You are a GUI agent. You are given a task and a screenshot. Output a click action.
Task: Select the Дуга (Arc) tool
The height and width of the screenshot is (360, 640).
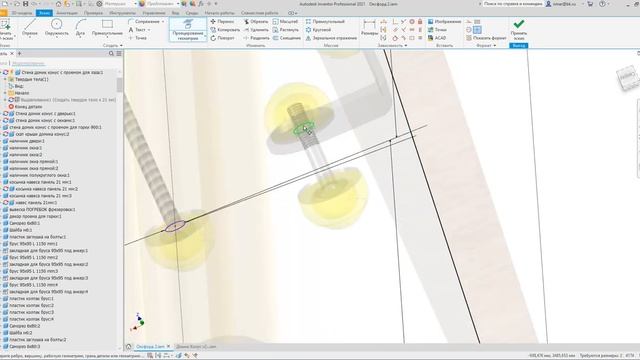80,28
